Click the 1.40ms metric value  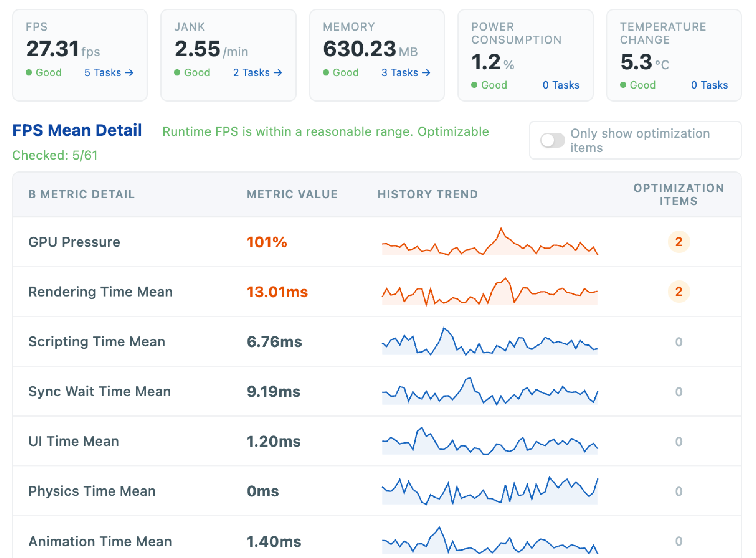(x=274, y=542)
